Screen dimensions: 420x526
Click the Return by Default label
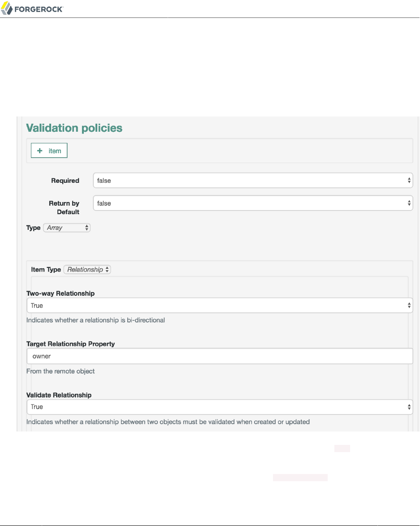[64, 207]
